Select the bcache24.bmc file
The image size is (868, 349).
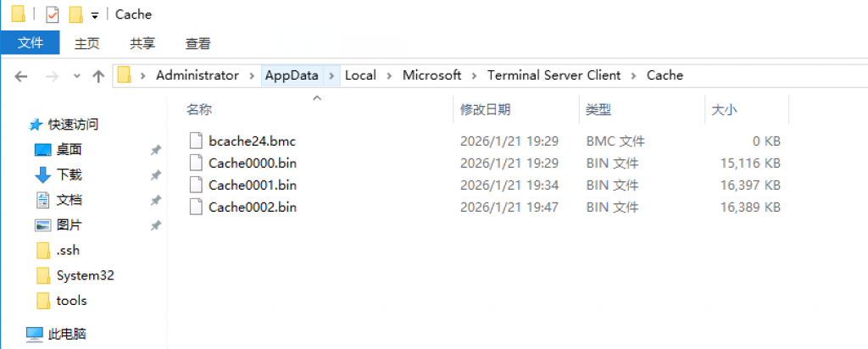[x=251, y=141]
